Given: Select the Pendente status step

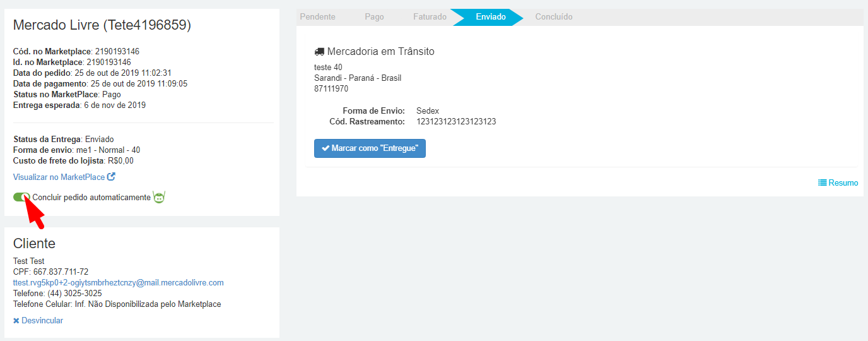Looking at the screenshot, I should coord(317,17).
